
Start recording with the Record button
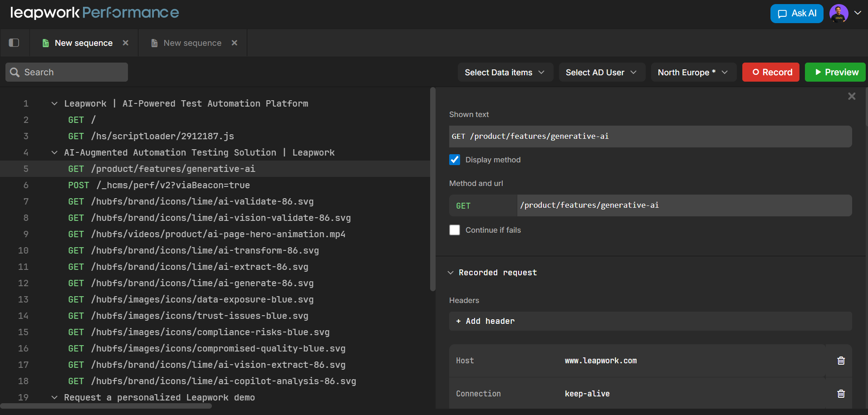[x=770, y=73]
